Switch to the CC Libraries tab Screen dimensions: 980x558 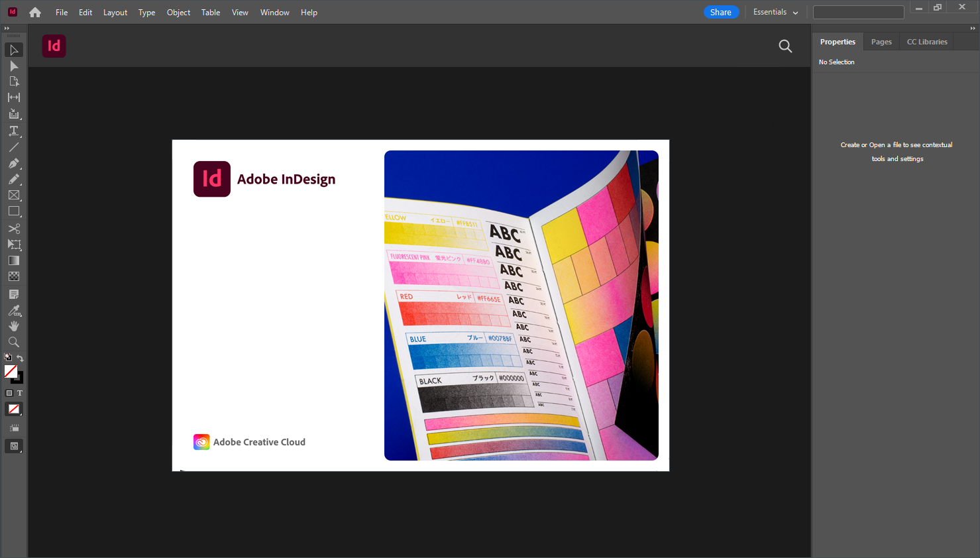coord(927,42)
